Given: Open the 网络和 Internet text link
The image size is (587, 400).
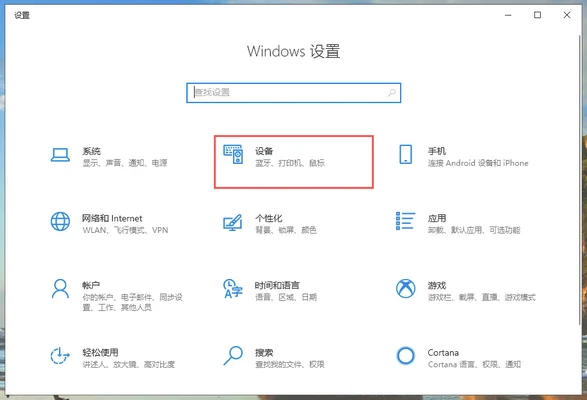Looking at the screenshot, I should [112, 218].
